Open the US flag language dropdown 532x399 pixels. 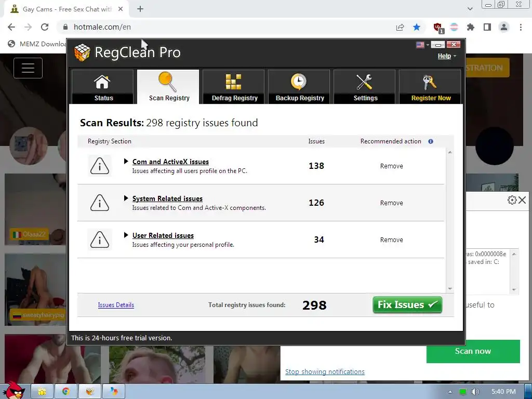[x=422, y=45]
